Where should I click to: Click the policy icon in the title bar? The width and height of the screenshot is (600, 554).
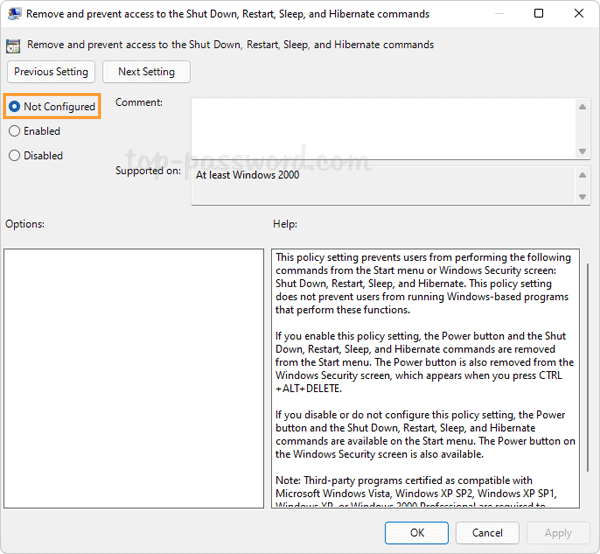coord(15,14)
